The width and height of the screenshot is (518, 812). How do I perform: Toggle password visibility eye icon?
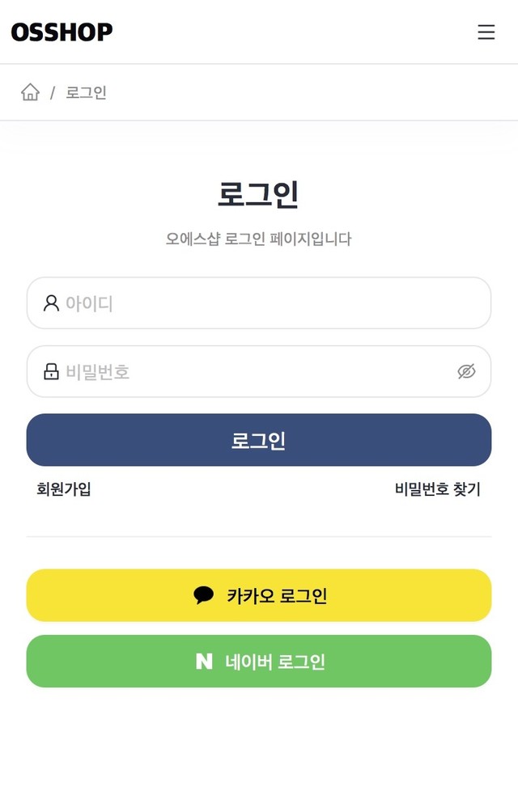466,371
